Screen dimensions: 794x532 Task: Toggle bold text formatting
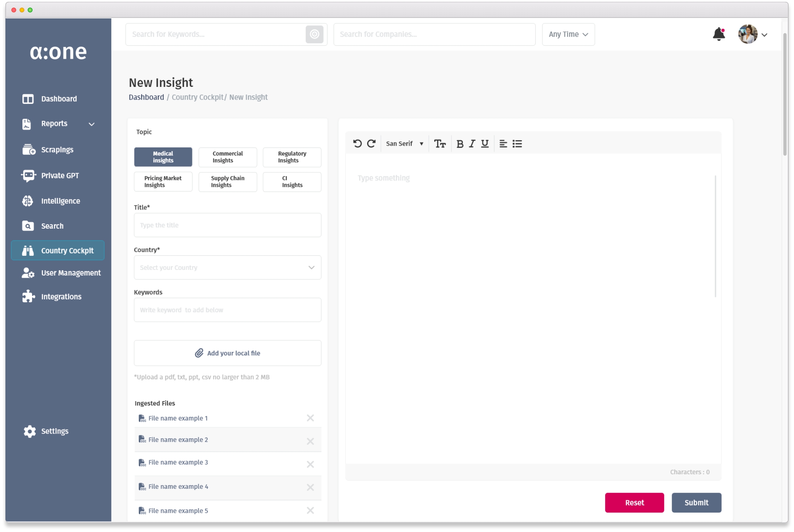tap(459, 144)
